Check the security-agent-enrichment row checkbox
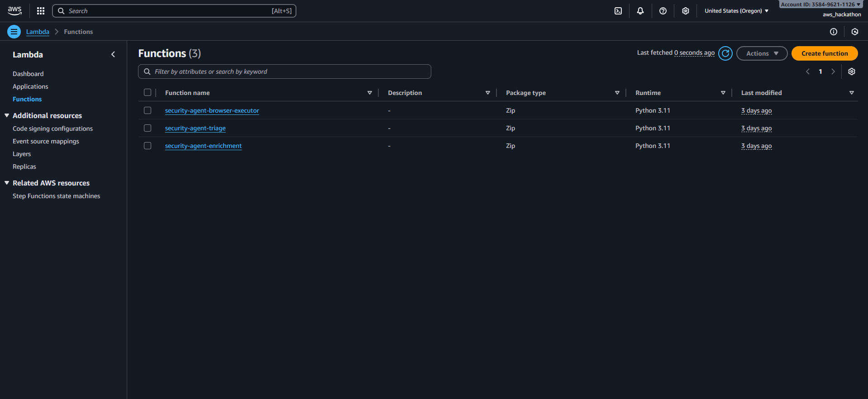This screenshot has height=399, width=868. point(148,146)
